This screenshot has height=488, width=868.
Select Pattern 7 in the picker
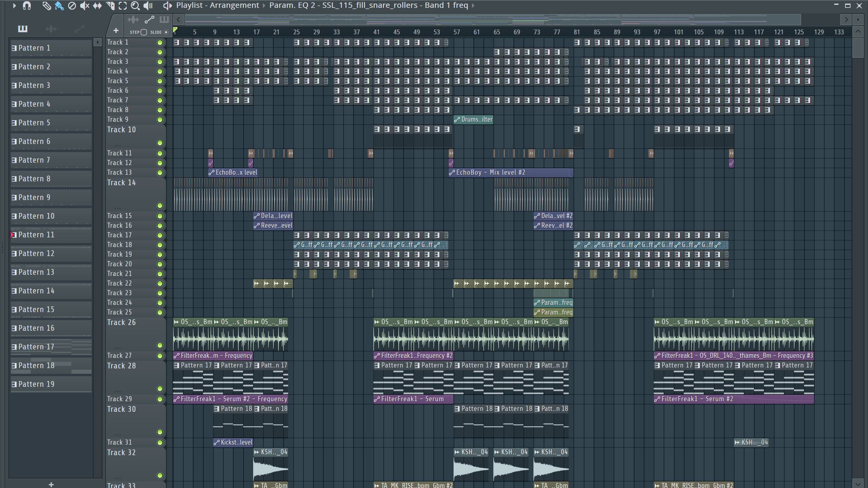pyautogui.click(x=51, y=160)
